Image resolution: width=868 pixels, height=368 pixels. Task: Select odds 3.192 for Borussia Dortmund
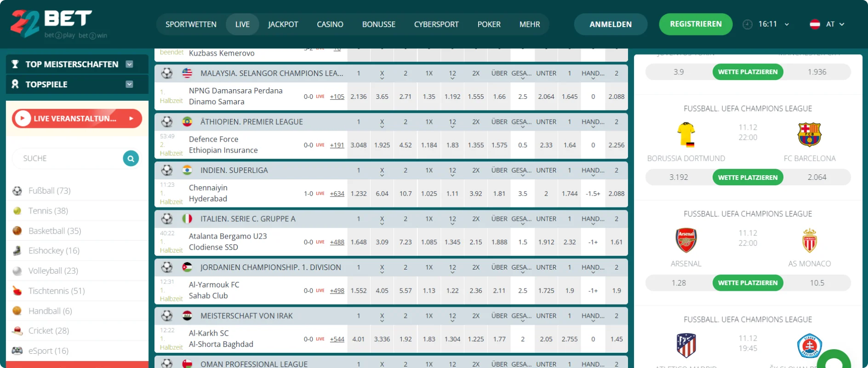(679, 178)
